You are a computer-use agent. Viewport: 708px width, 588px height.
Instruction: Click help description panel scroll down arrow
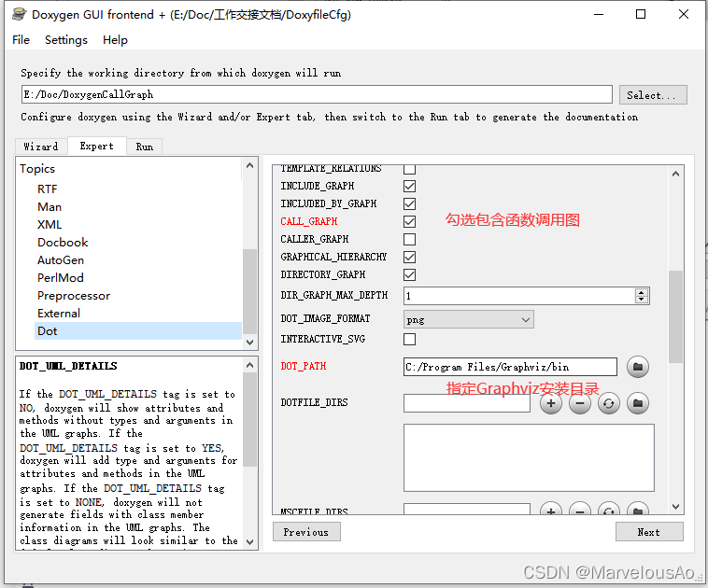[x=249, y=541]
